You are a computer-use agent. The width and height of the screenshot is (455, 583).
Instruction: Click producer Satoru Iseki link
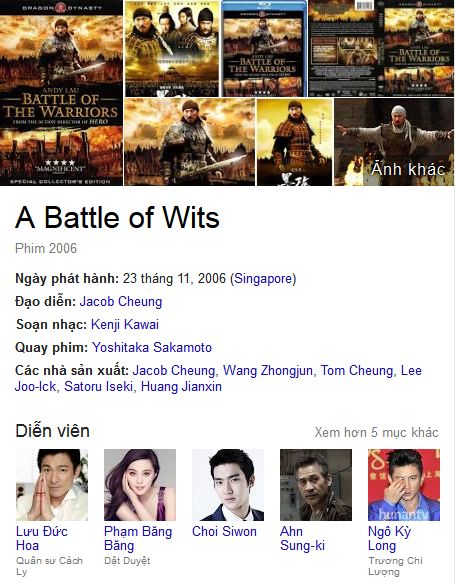click(99, 387)
